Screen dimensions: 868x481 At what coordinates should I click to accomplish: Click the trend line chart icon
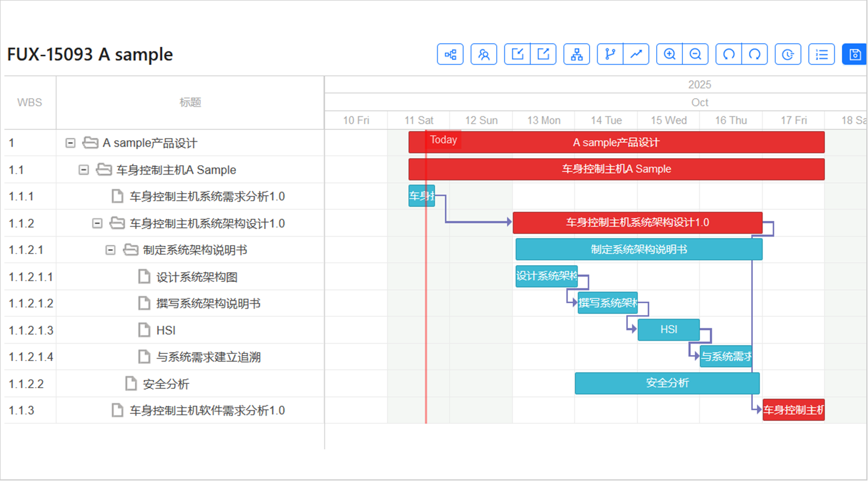pos(636,55)
